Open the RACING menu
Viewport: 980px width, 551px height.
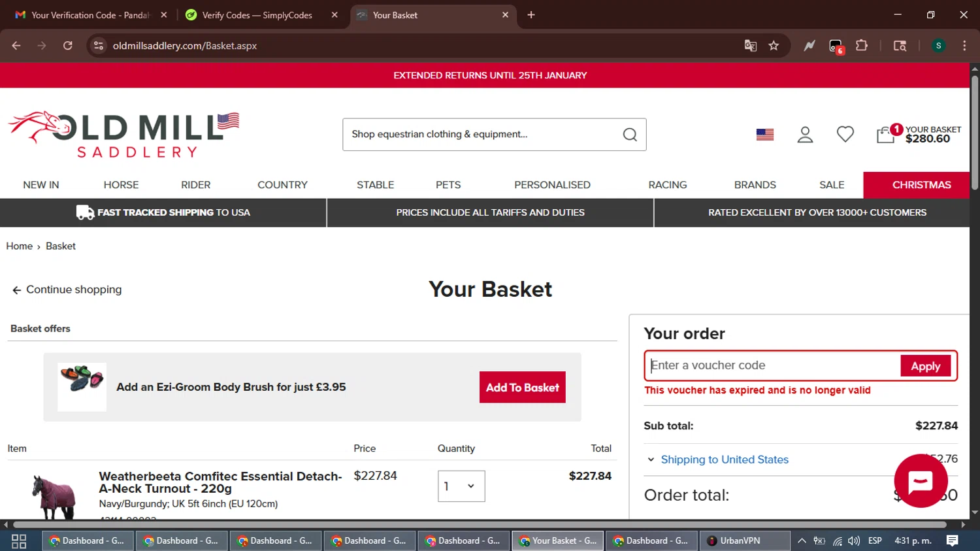(668, 185)
